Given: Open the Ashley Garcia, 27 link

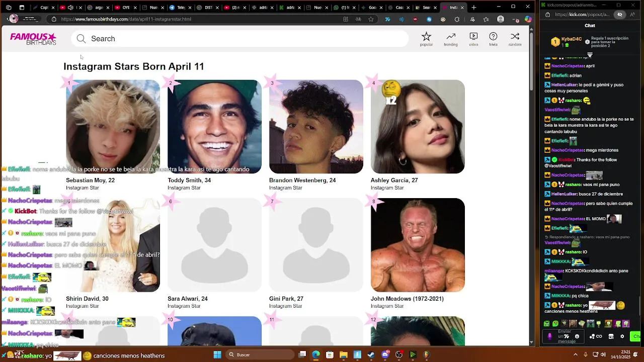Looking at the screenshot, I should (394, 180).
